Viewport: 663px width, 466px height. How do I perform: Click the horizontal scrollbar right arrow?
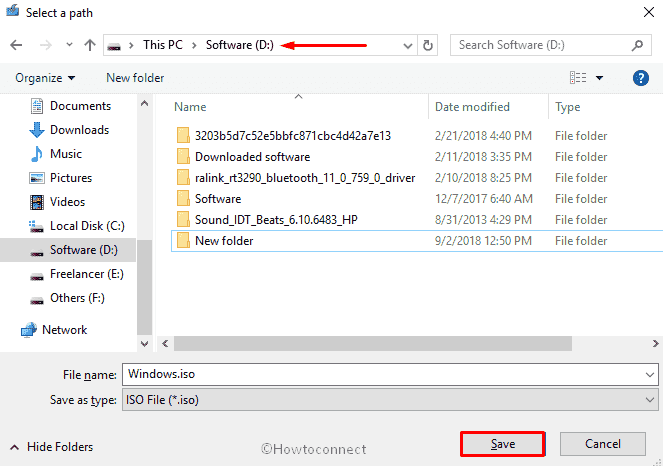[655, 343]
